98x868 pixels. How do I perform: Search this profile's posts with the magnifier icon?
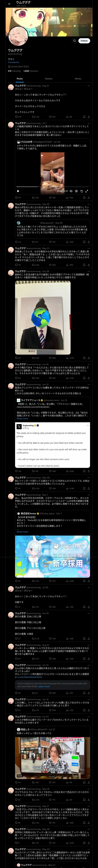coord(74,41)
